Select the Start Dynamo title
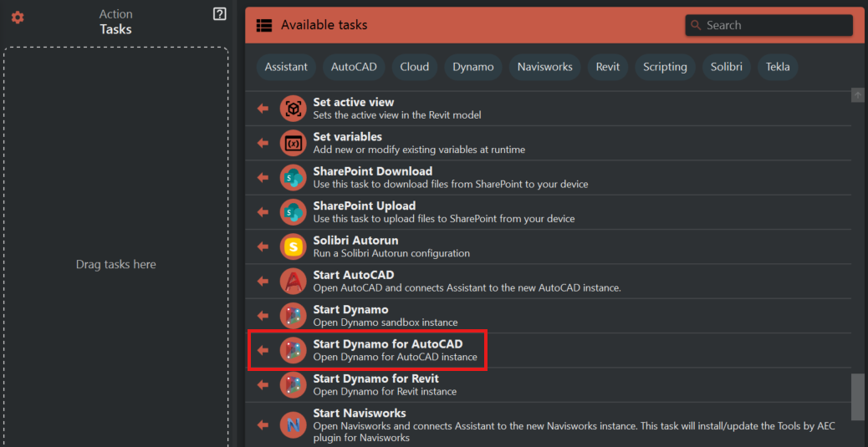This screenshot has height=447, width=868. click(351, 309)
